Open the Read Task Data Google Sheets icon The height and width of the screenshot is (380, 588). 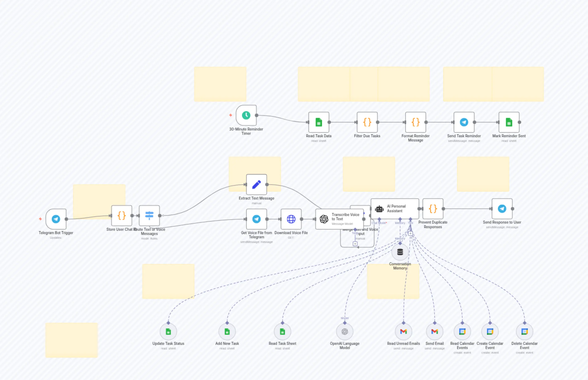[319, 122]
